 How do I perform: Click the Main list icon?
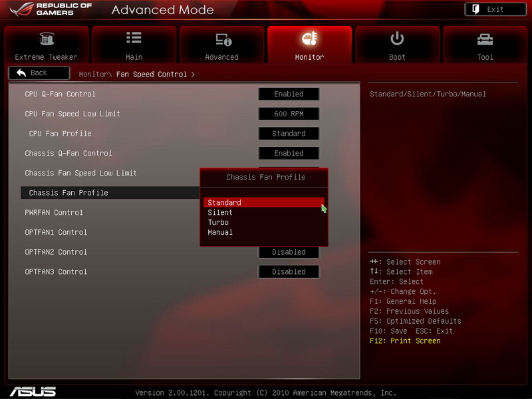click(134, 38)
